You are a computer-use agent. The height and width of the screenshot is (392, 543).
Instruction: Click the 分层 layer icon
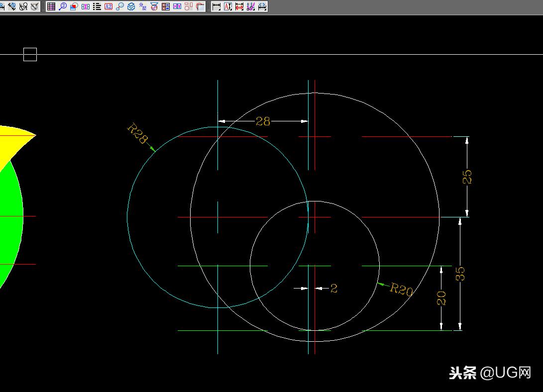point(143,6)
